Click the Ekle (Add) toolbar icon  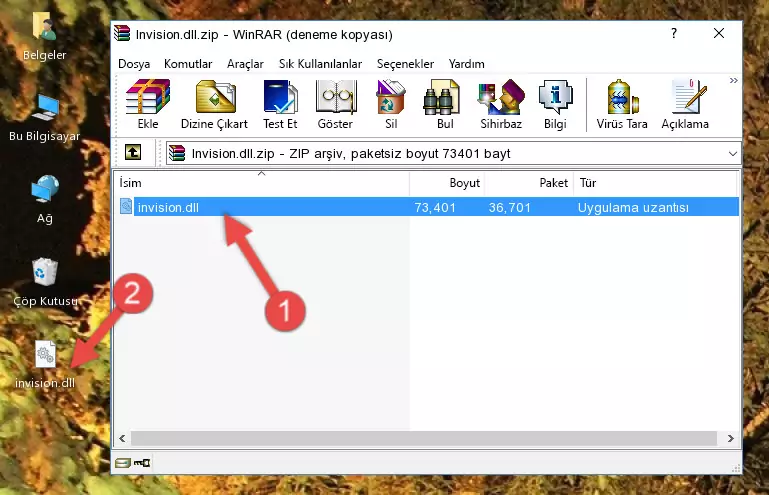point(148,104)
